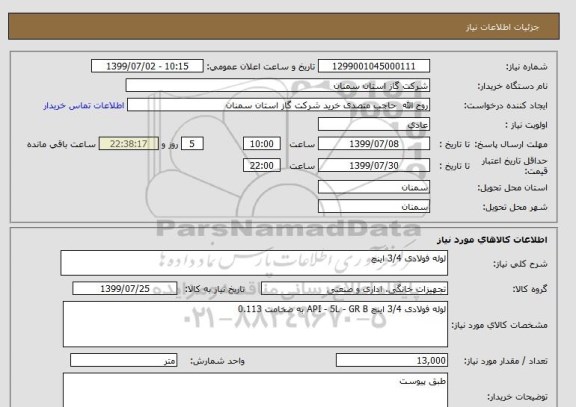
Task: Click the goods need date 1399/07/25
Action: tap(125, 289)
